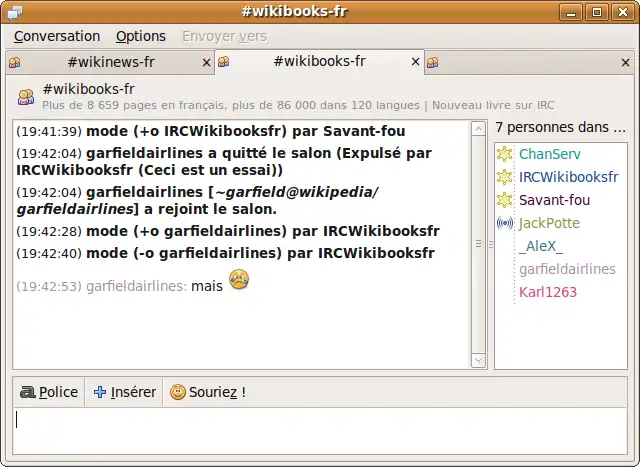Click the voice icon next to JackPotte
This screenshot has width=640, height=467.
505,223
